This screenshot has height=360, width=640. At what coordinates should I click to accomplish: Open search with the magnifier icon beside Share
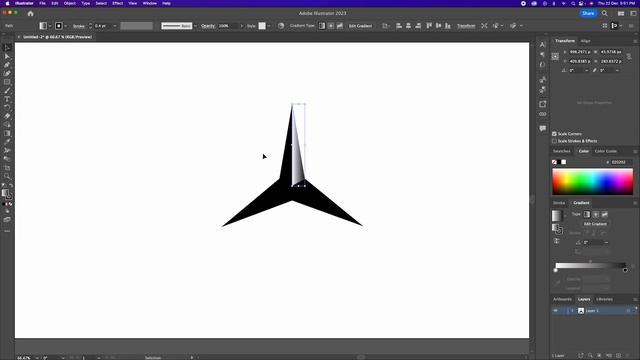pyautogui.click(x=604, y=13)
